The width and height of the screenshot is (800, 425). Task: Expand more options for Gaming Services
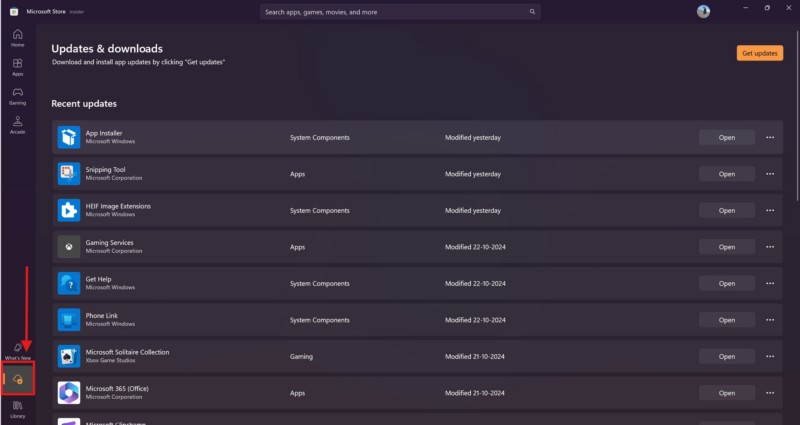[770, 247]
